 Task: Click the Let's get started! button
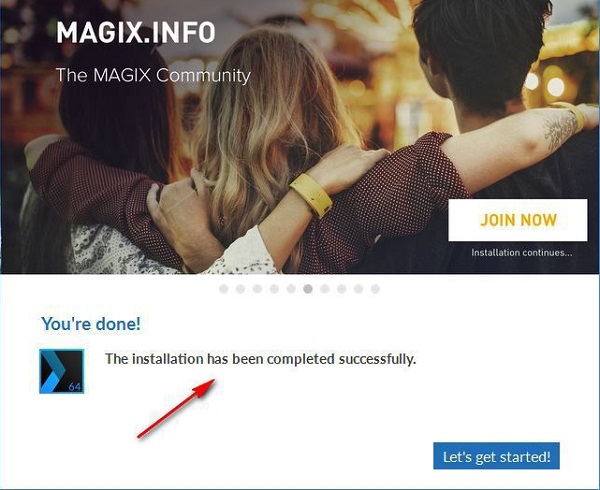click(496, 456)
